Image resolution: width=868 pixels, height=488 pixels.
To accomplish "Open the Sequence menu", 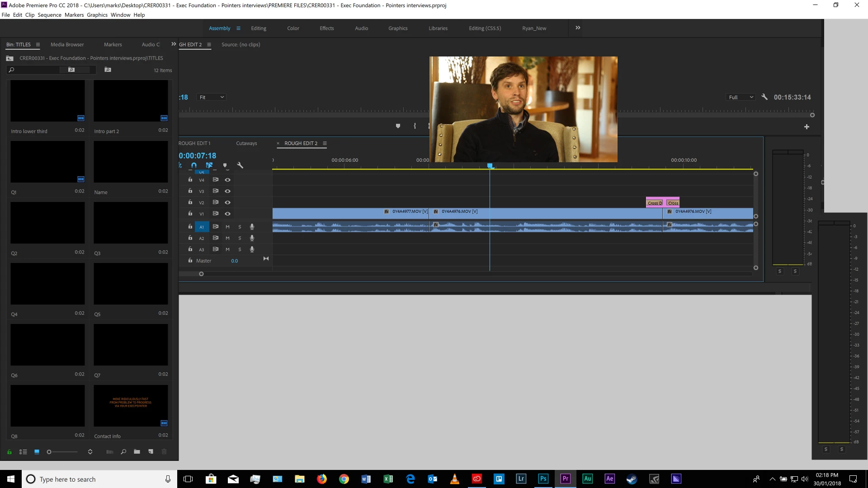I will 49,15.
